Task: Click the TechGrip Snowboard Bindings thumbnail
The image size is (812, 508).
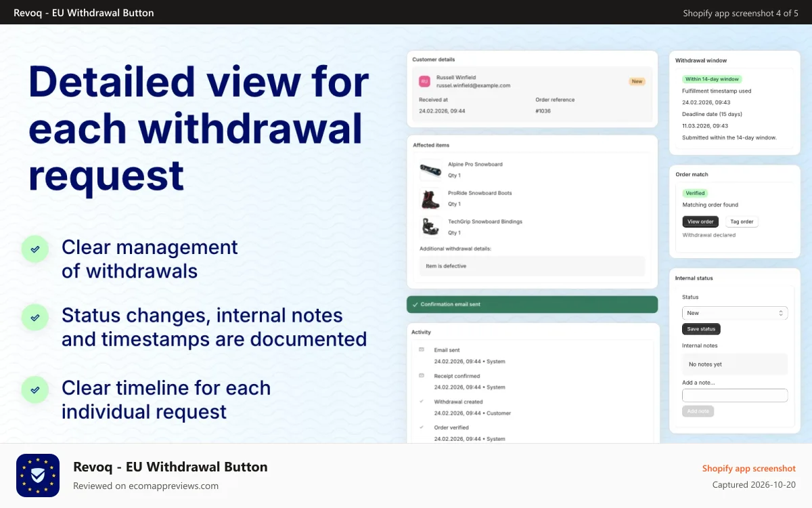Action: pyautogui.click(x=430, y=227)
